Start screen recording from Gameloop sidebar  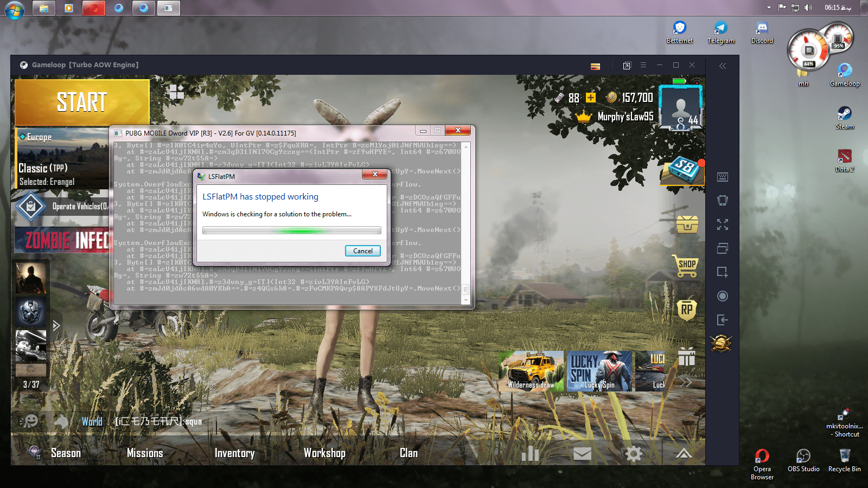pyautogui.click(x=722, y=296)
